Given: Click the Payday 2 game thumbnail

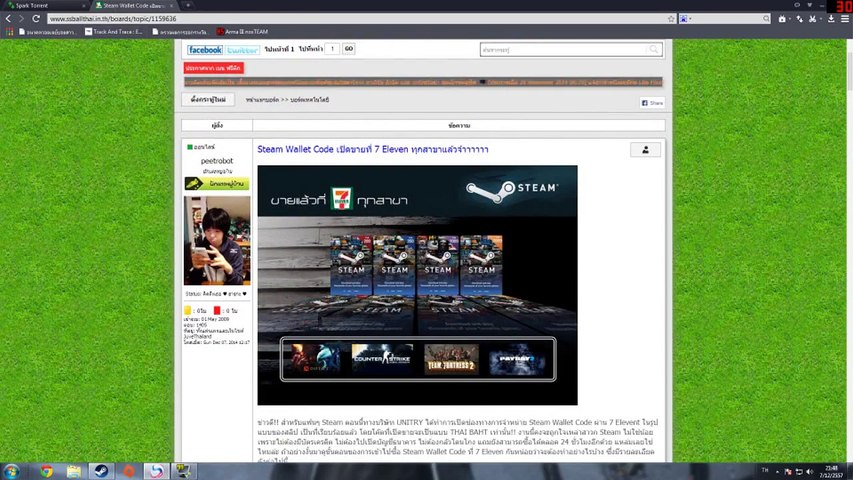Looking at the screenshot, I should [x=517, y=359].
